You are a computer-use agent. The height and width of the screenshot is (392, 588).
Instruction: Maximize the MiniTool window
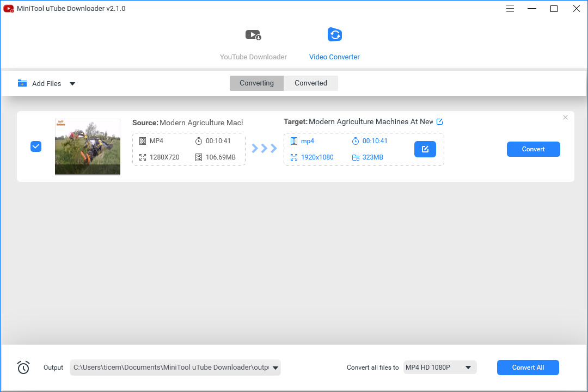554,8
